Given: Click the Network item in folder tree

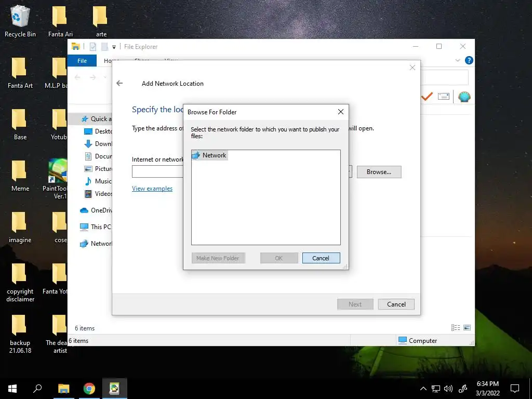Looking at the screenshot, I should point(209,155).
